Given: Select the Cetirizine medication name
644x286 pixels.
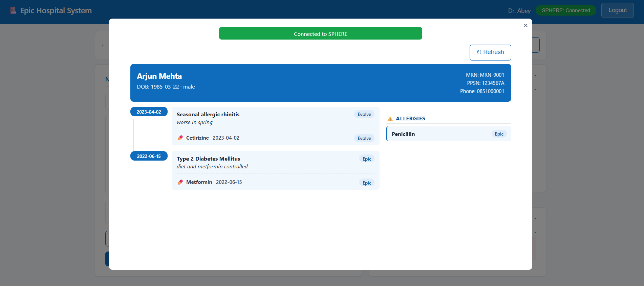Looking at the screenshot, I should tap(197, 138).
